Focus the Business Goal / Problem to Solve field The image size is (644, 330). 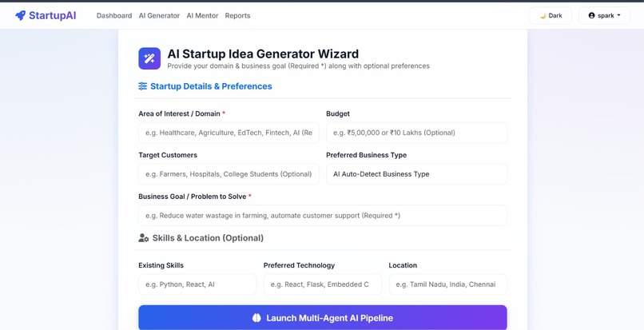tap(323, 216)
